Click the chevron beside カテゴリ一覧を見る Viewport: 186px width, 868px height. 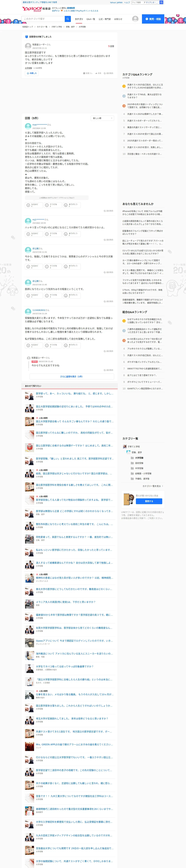tap(162, 486)
